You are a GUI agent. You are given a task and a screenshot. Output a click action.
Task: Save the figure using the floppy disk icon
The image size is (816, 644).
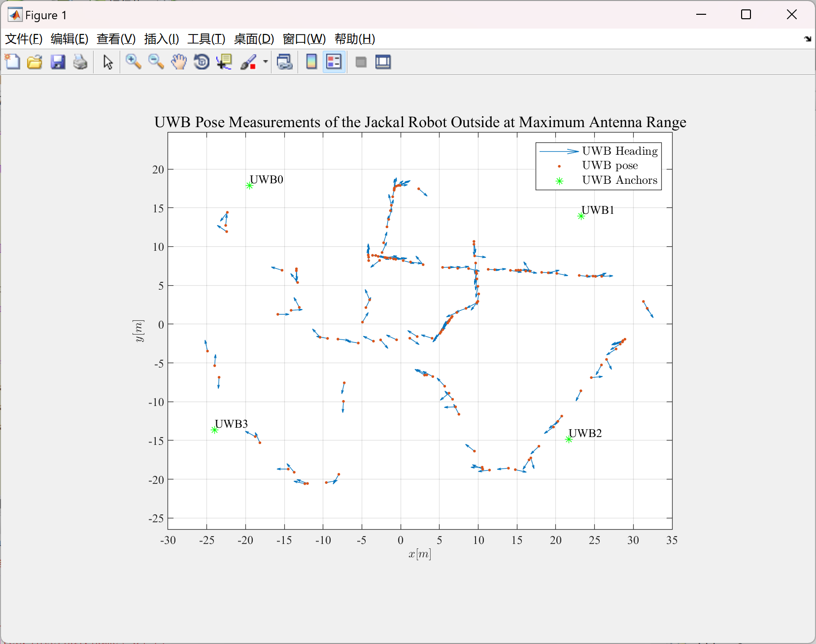coord(58,62)
